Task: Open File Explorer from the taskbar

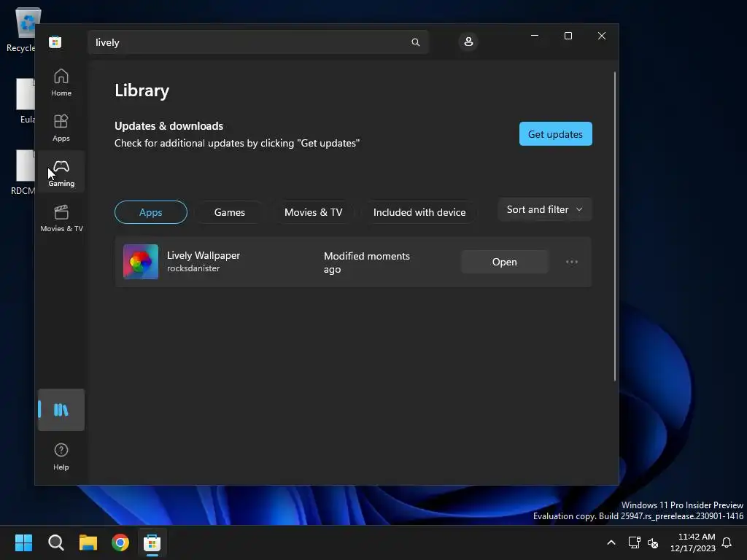Action: [88, 542]
